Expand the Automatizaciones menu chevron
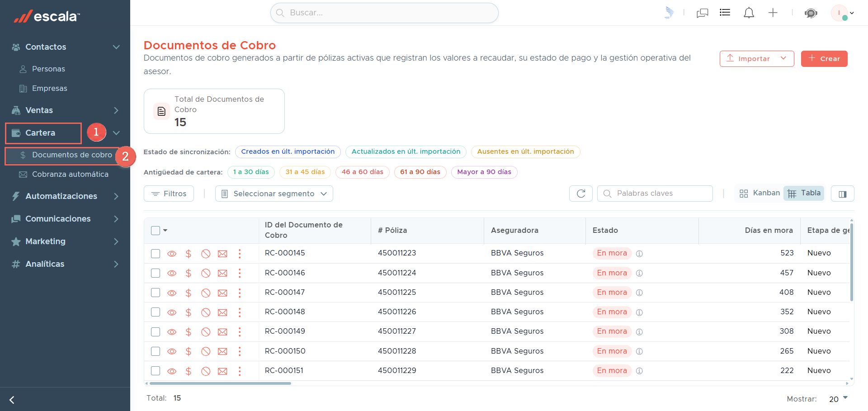The width and height of the screenshot is (868, 411). (116, 196)
